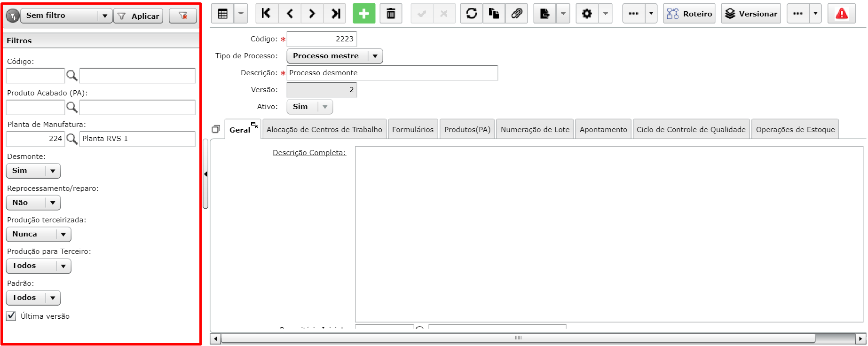The width and height of the screenshot is (868, 346).
Task: Open the Desmonte dropdown showing Sim
Action: coord(33,171)
